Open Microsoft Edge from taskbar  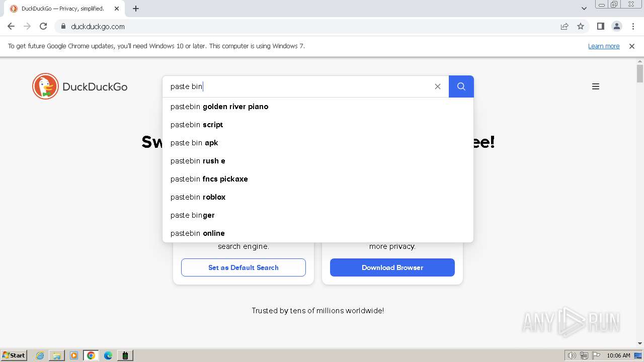tap(108, 355)
